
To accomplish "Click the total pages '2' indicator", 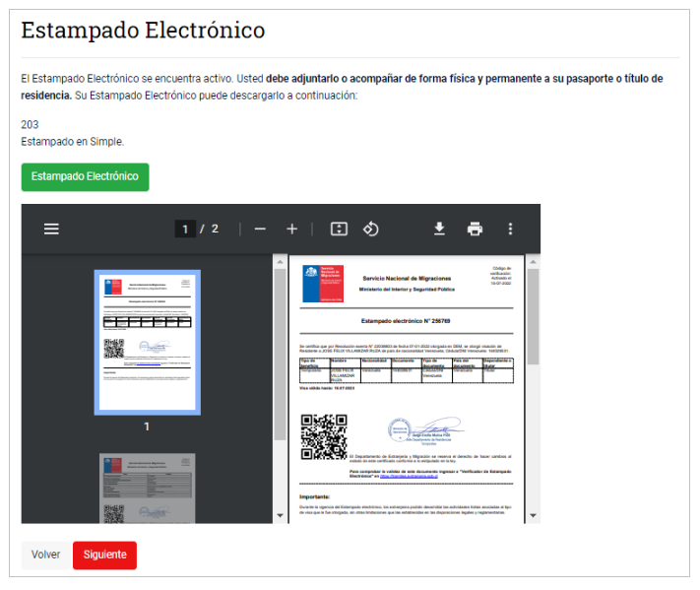I will coord(215,229).
